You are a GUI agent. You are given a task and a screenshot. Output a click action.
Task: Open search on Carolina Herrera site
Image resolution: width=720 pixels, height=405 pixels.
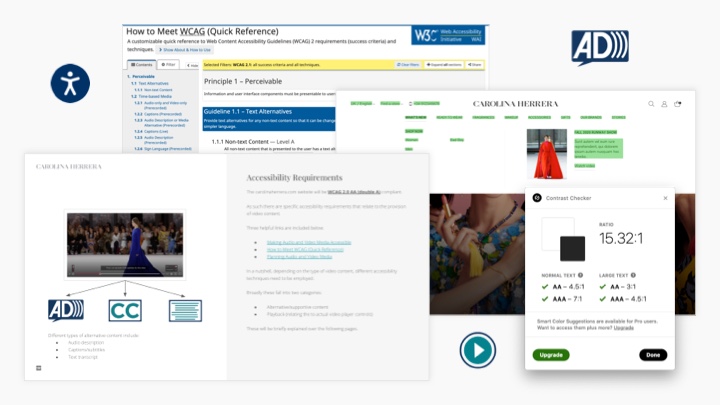651,104
